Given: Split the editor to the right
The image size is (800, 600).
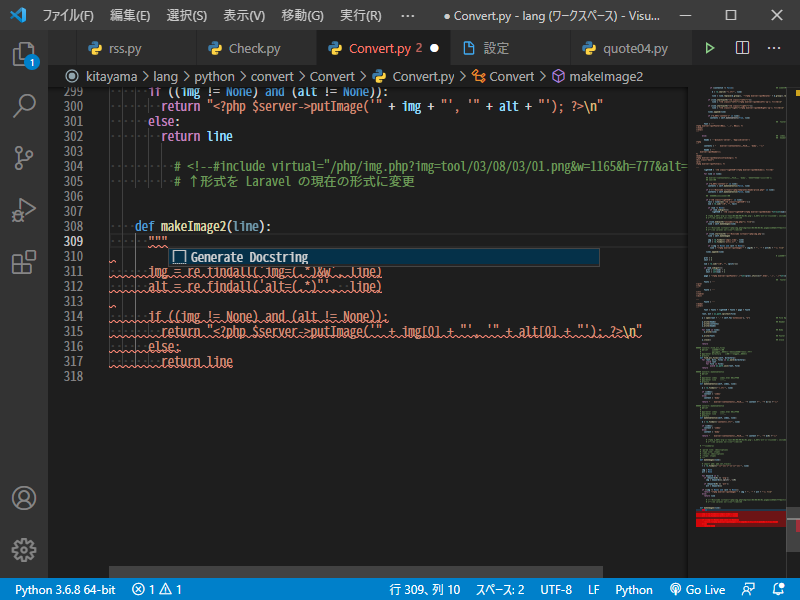Looking at the screenshot, I should [x=742, y=48].
